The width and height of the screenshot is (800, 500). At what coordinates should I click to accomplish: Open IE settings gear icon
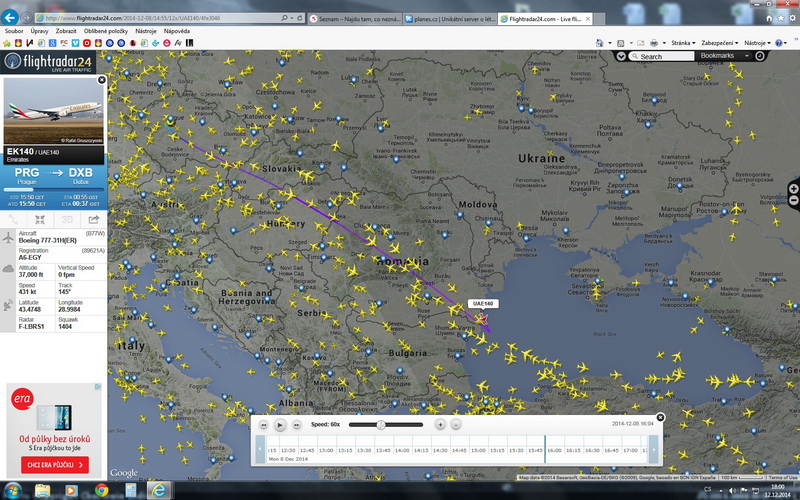coord(792,18)
